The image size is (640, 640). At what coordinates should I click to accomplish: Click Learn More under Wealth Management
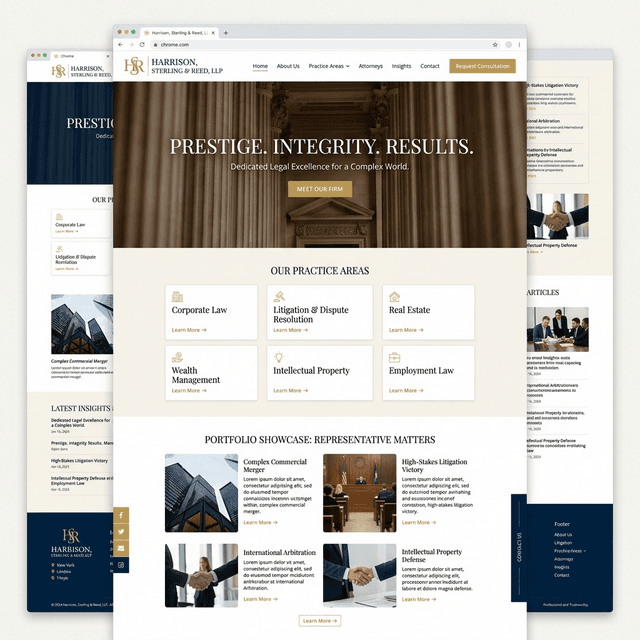[x=188, y=391]
